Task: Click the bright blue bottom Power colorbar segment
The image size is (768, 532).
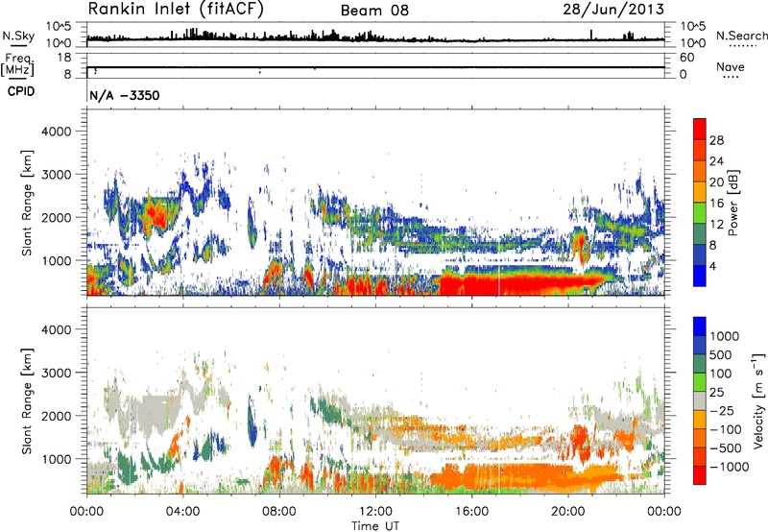Action: click(700, 276)
